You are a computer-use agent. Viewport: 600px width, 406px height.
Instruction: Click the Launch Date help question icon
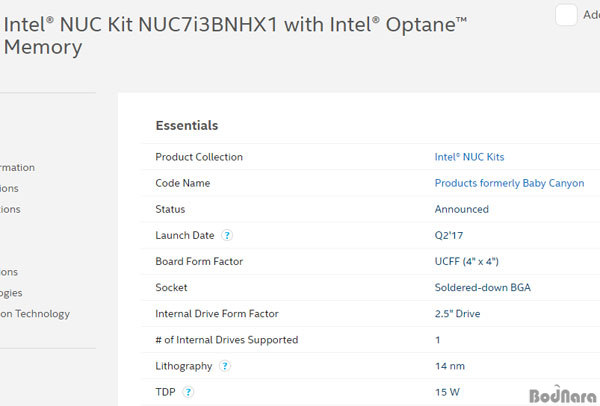coord(227,235)
